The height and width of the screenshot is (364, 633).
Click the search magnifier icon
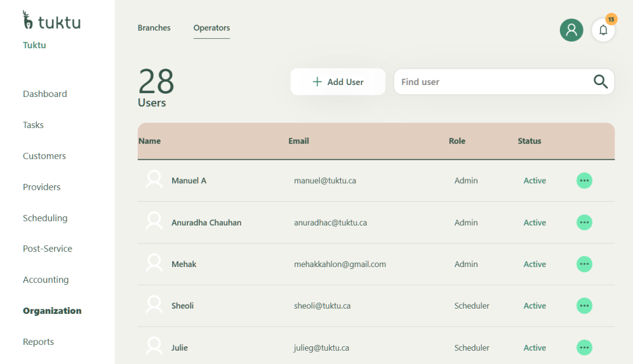pos(600,82)
